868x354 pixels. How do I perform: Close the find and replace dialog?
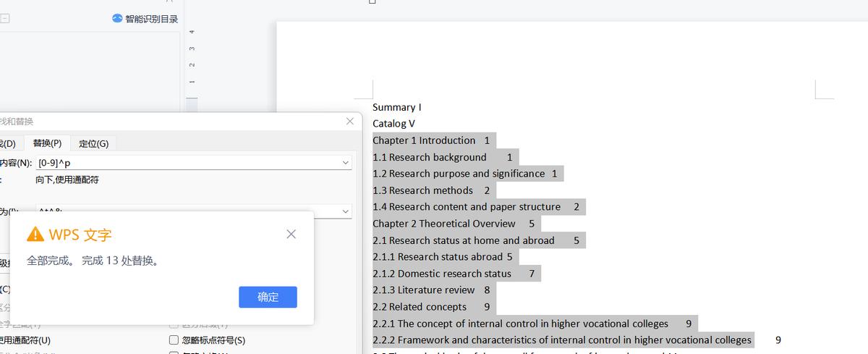pos(350,122)
